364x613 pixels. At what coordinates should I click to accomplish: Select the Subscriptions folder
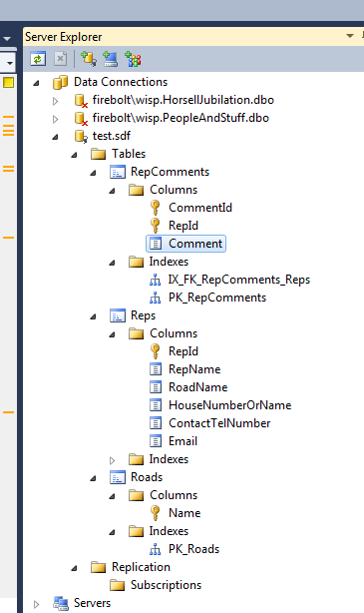click(x=166, y=586)
